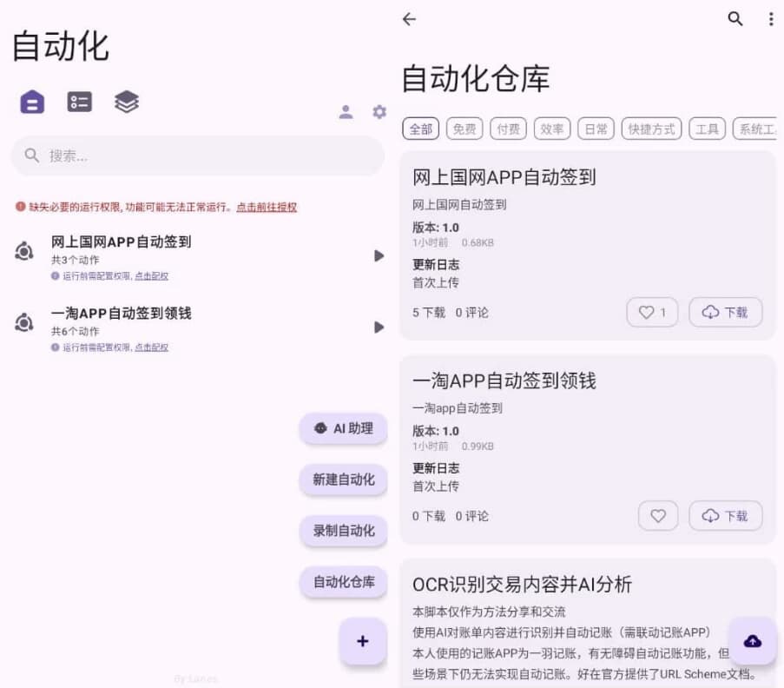Screen dimensions: 784x688
Task: Select the 全部 filter chip
Action: pos(420,128)
